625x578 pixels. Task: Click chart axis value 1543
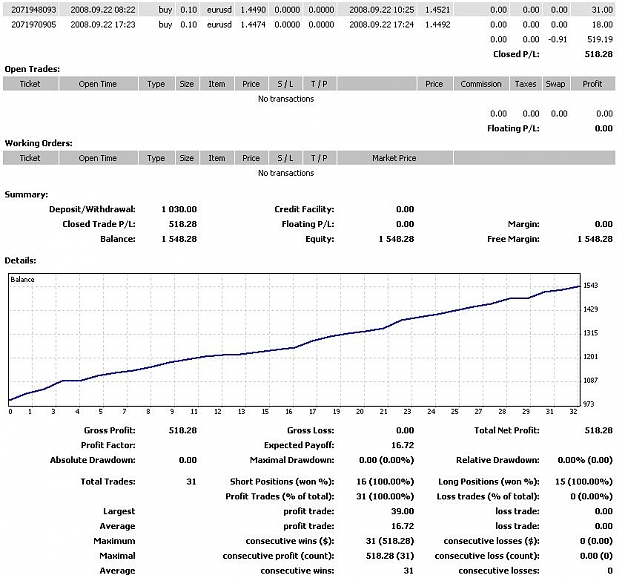[x=591, y=285]
